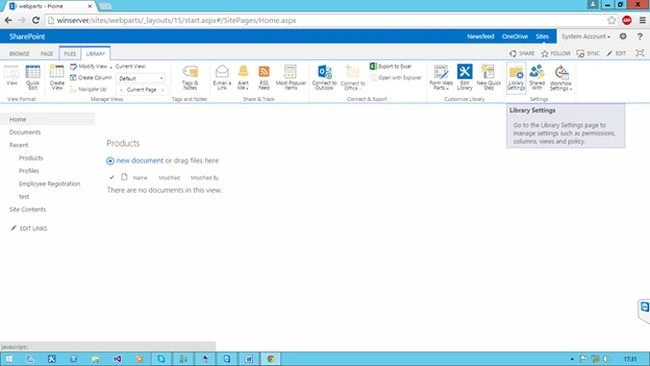
Task: Open the Alert Me dropdown
Action: point(243,78)
